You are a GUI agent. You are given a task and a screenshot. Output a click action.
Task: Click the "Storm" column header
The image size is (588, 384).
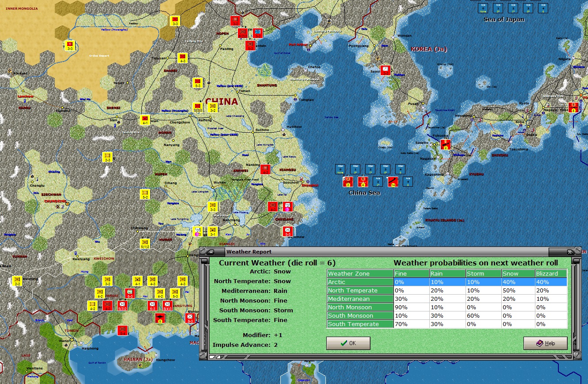483,273
